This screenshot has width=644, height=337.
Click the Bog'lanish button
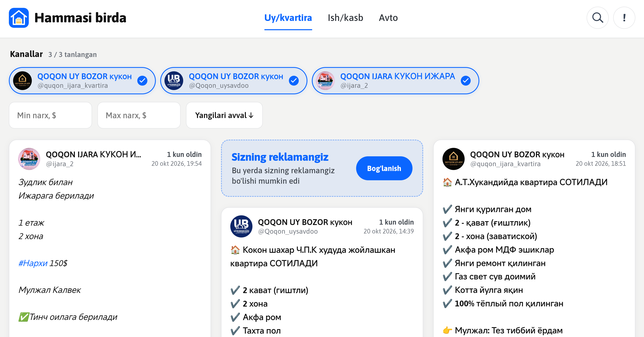coord(384,168)
